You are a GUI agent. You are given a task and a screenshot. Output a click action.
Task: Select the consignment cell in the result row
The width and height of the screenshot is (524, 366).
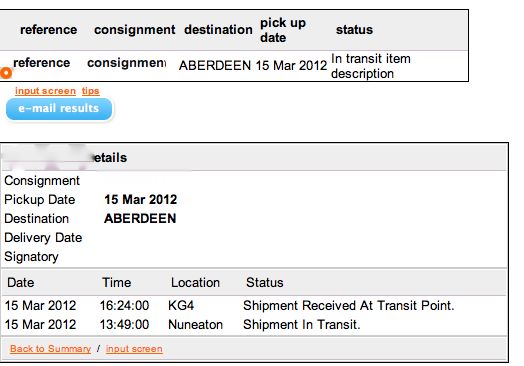(x=126, y=63)
